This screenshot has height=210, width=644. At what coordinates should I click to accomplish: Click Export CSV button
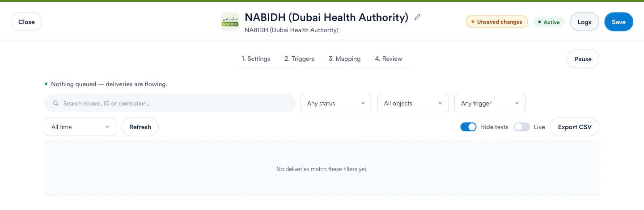click(x=575, y=127)
